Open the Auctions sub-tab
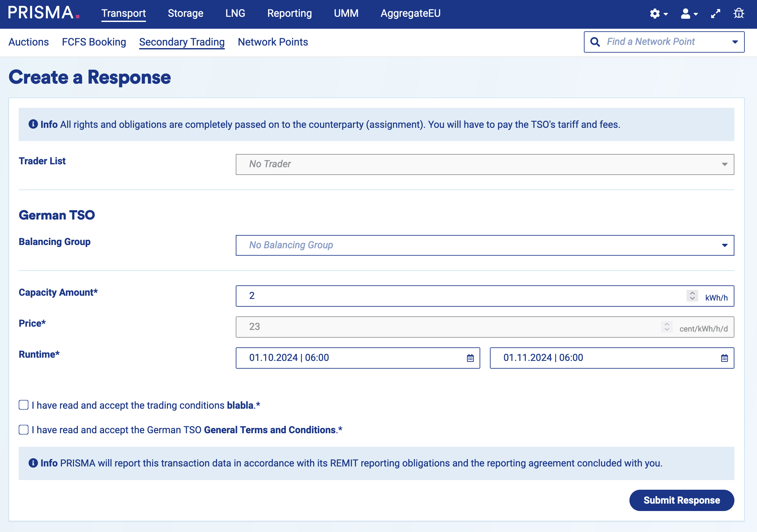The height and width of the screenshot is (532, 757). (29, 42)
